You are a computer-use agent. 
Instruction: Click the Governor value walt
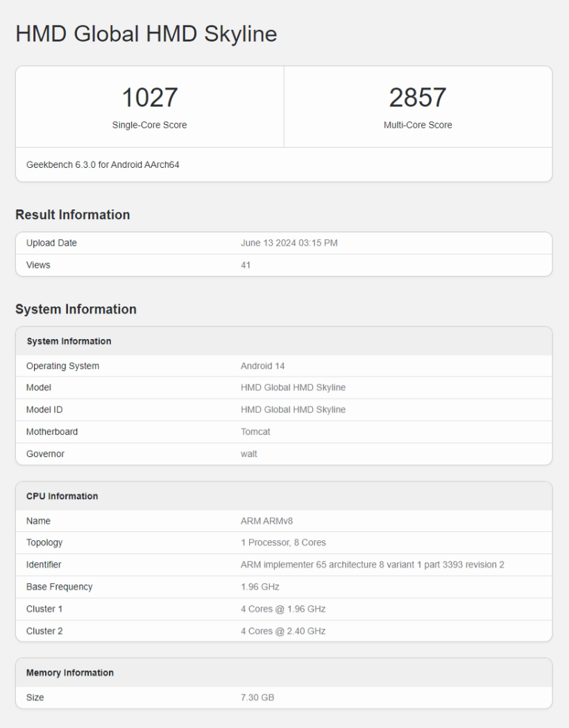pyautogui.click(x=248, y=454)
